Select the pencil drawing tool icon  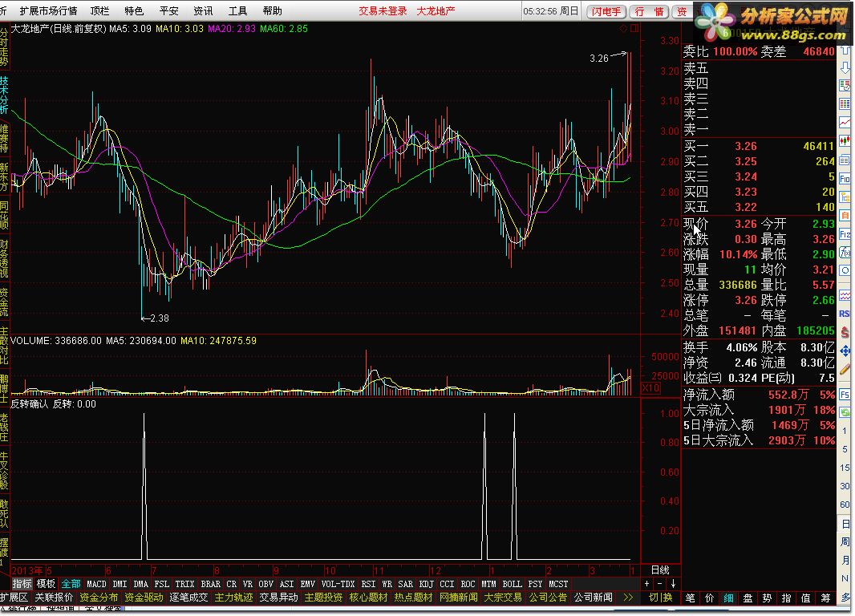[845, 369]
